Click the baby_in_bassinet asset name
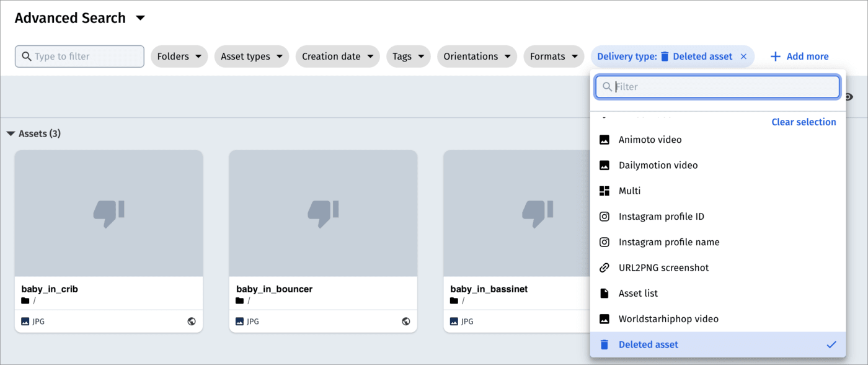 coord(489,289)
